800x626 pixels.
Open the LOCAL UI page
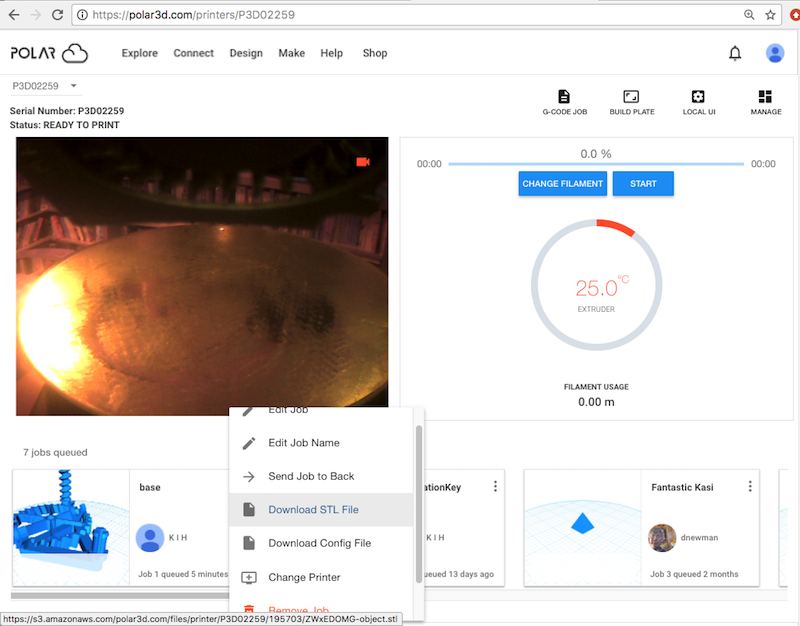698,103
